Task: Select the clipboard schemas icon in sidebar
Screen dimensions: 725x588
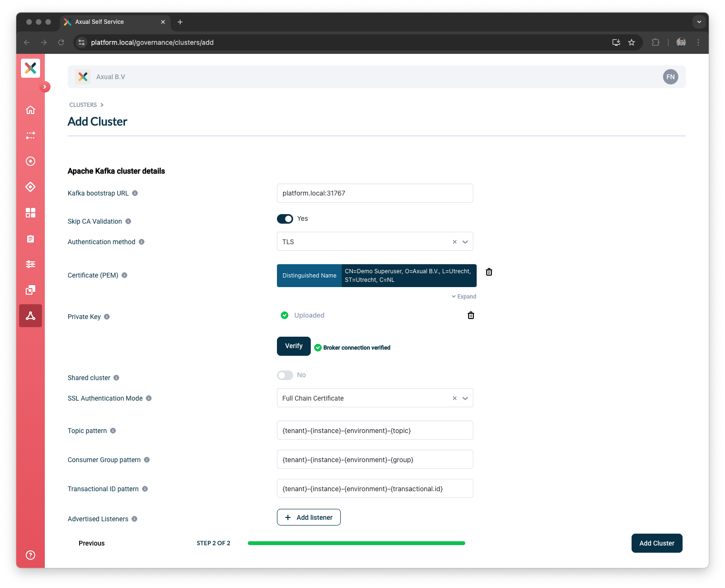Action: click(30, 238)
